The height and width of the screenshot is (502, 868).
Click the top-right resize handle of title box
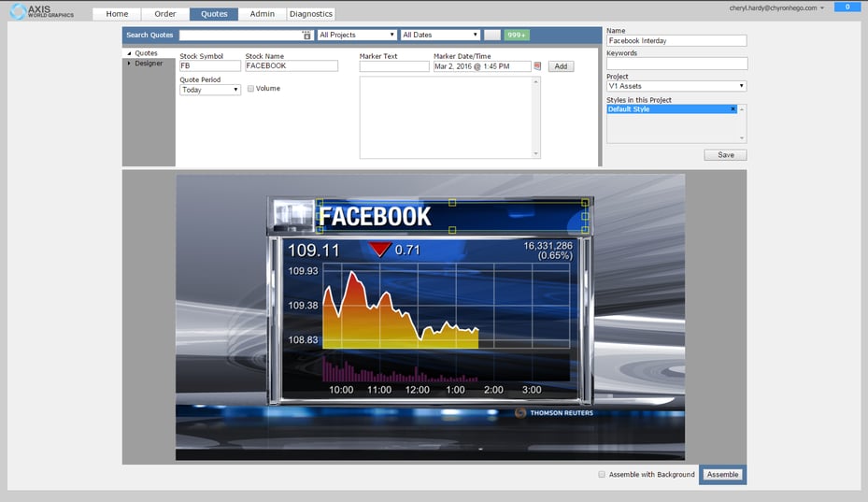click(x=585, y=202)
